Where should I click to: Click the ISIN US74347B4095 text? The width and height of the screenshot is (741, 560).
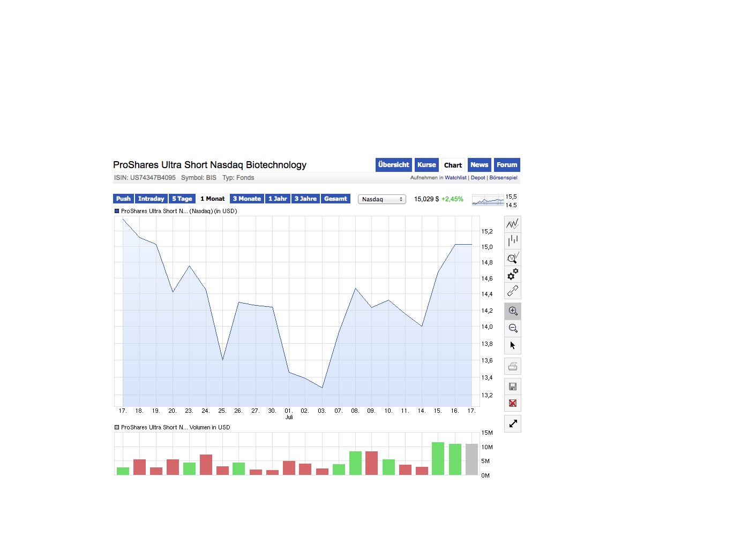[x=145, y=178]
